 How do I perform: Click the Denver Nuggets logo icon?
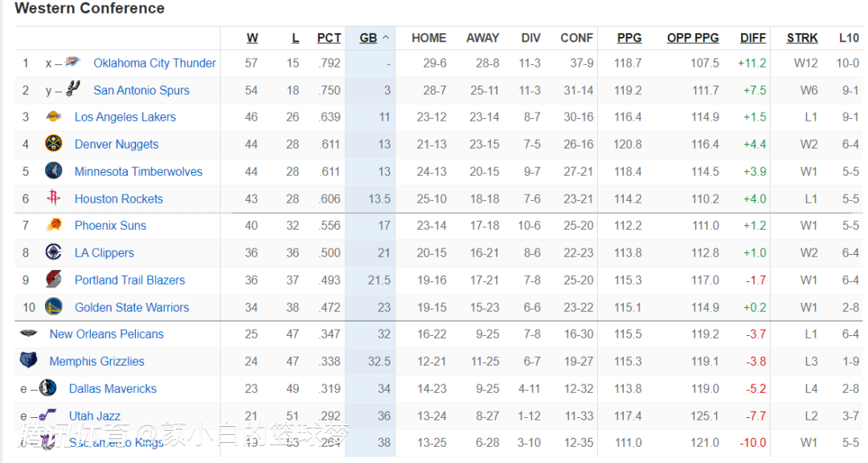[x=54, y=144]
